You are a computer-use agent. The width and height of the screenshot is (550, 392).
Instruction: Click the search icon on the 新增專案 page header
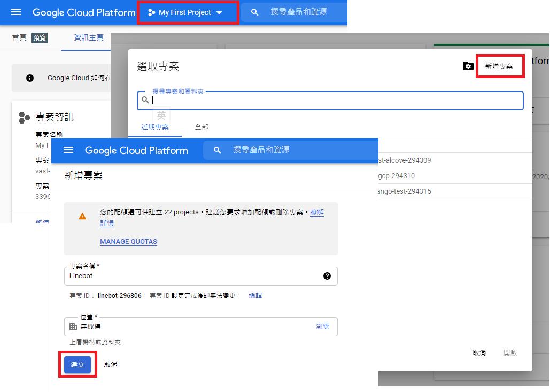click(x=217, y=150)
